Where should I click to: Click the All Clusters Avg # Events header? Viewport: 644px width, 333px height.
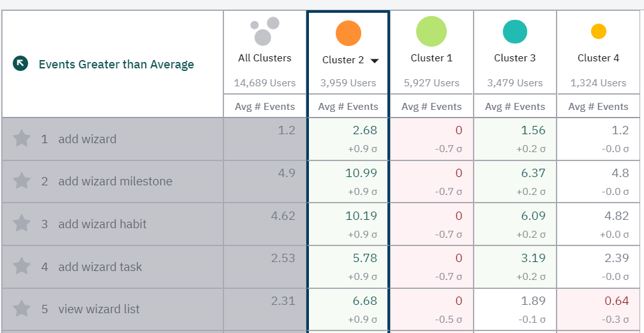pyautogui.click(x=265, y=107)
